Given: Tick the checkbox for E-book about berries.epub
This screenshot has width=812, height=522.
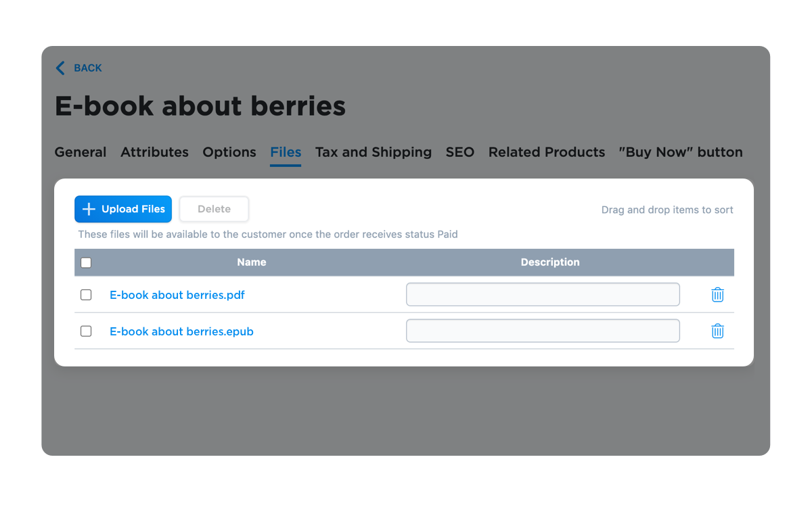Looking at the screenshot, I should pyautogui.click(x=86, y=331).
